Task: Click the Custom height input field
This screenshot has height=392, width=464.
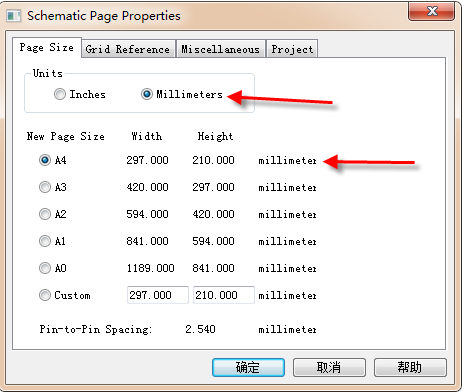Action: [x=224, y=295]
